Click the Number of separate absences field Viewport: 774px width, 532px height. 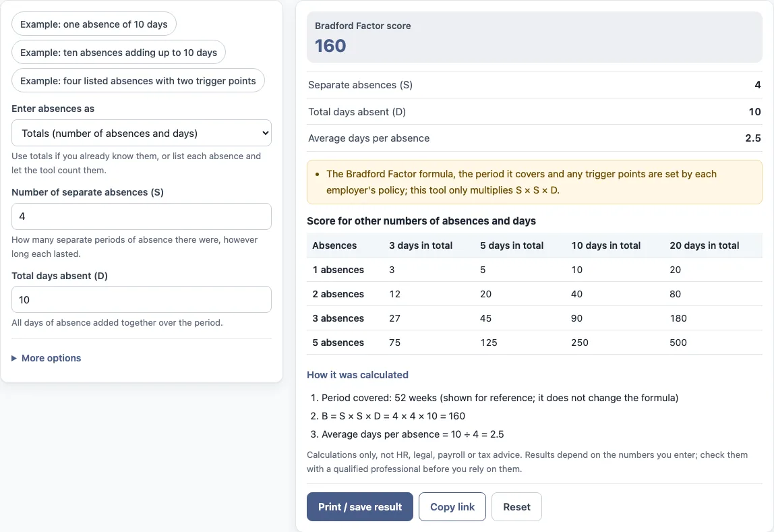click(141, 216)
